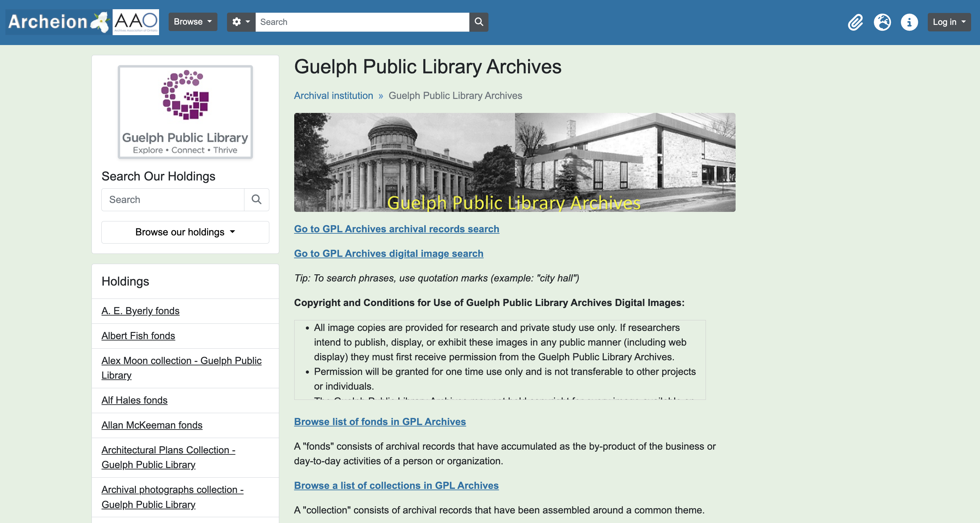Open search options gear dropdown
980x523 pixels.
[241, 22]
